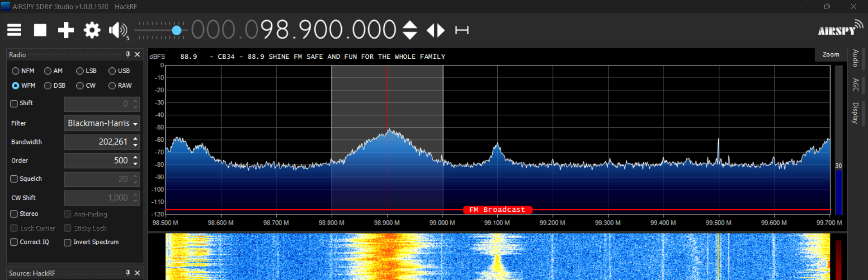
Task: Click the Bandwidth spinner arrows
Action: [136, 142]
